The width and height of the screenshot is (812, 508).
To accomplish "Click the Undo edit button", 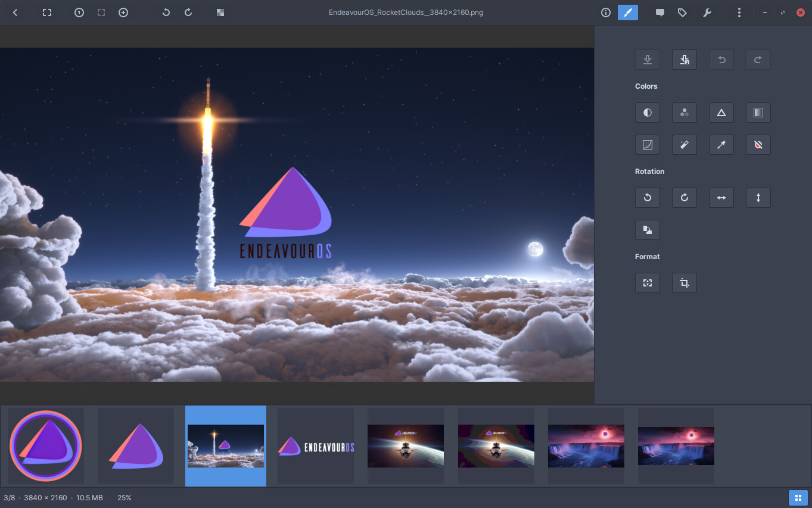I will pos(721,60).
